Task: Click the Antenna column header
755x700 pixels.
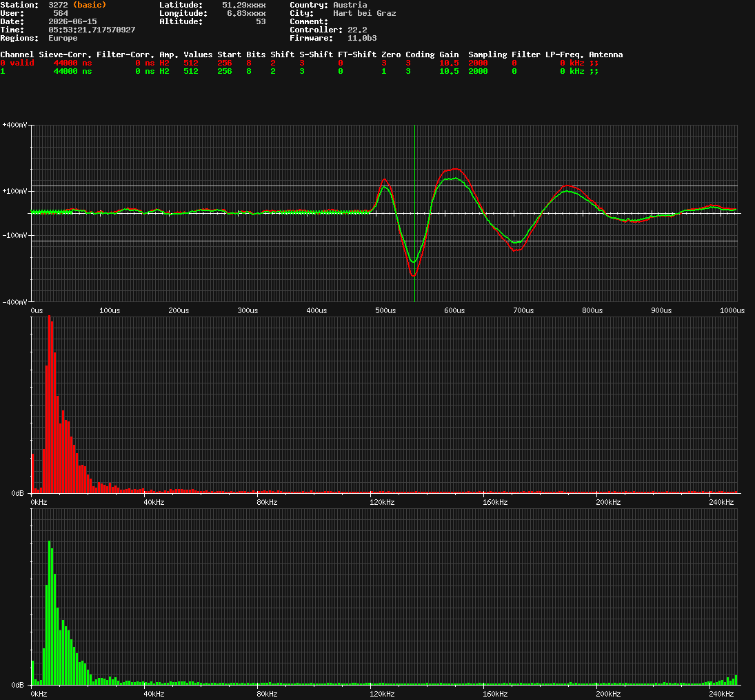Action: [x=606, y=54]
